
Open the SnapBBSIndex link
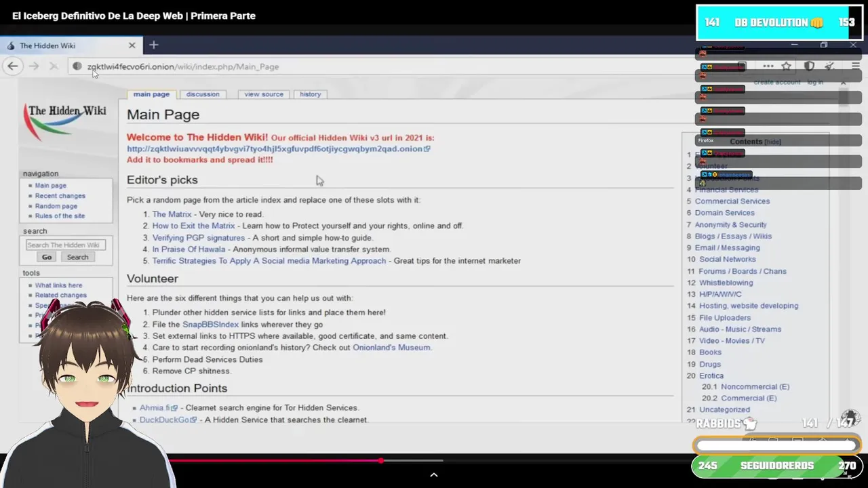click(x=210, y=325)
